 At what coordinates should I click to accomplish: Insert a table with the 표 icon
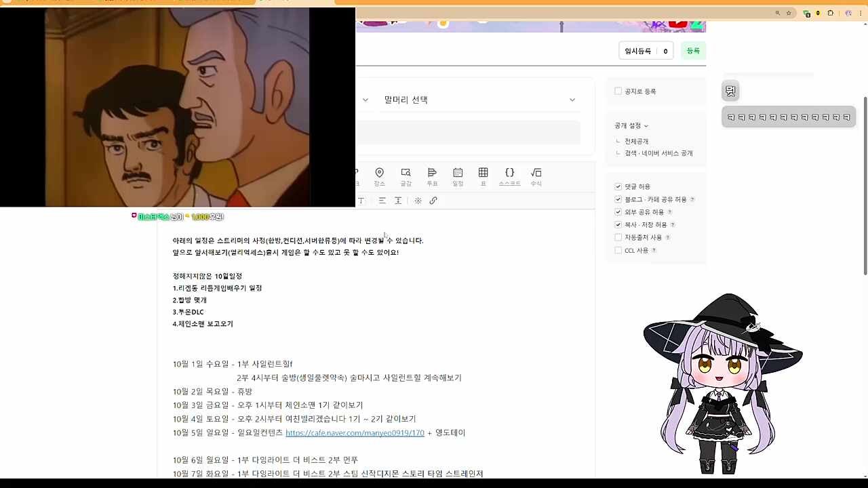[x=484, y=177]
